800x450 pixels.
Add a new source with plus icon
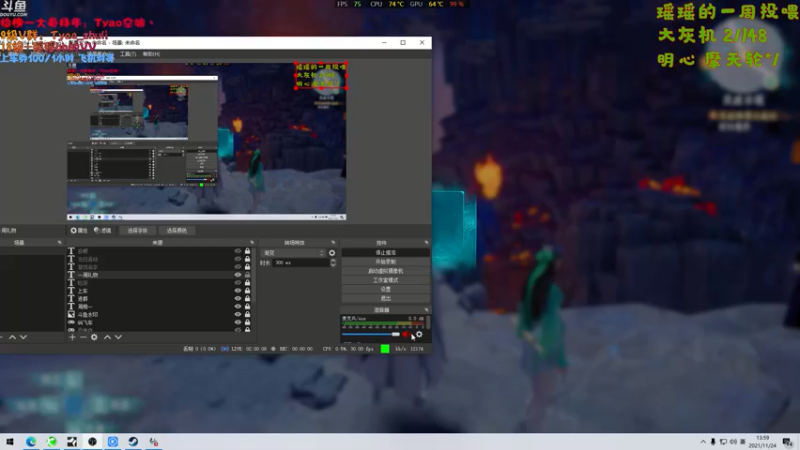(72, 337)
